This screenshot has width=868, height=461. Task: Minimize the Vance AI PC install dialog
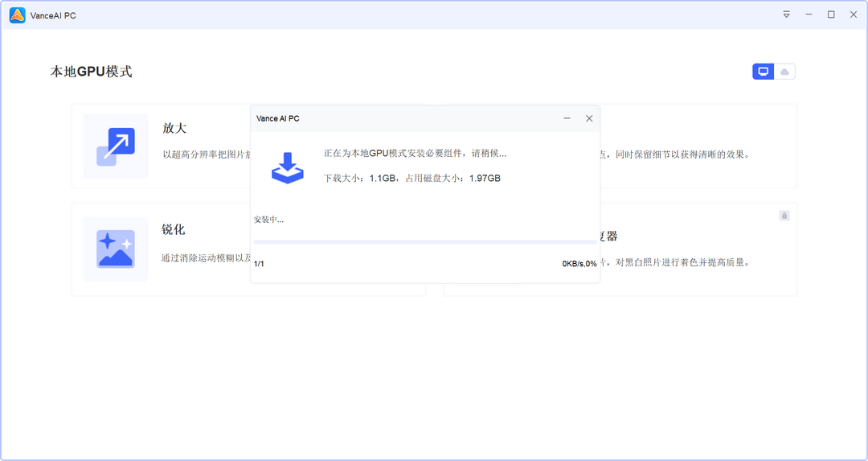[567, 118]
